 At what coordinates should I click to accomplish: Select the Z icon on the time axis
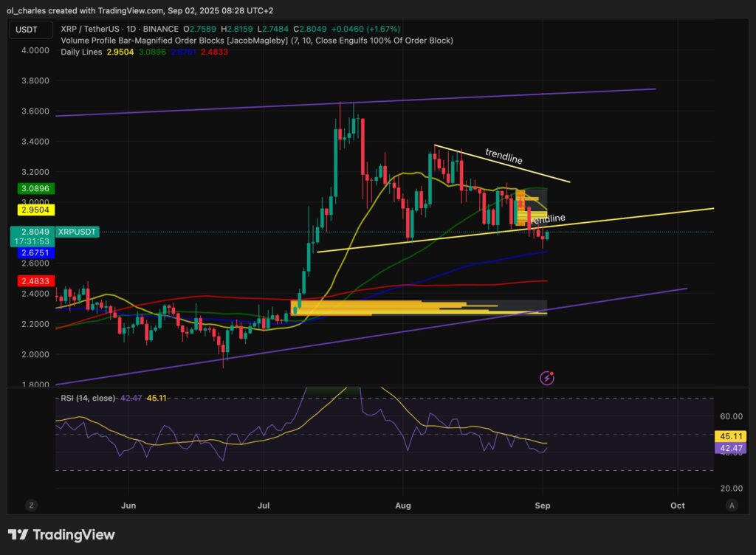point(31,506)
